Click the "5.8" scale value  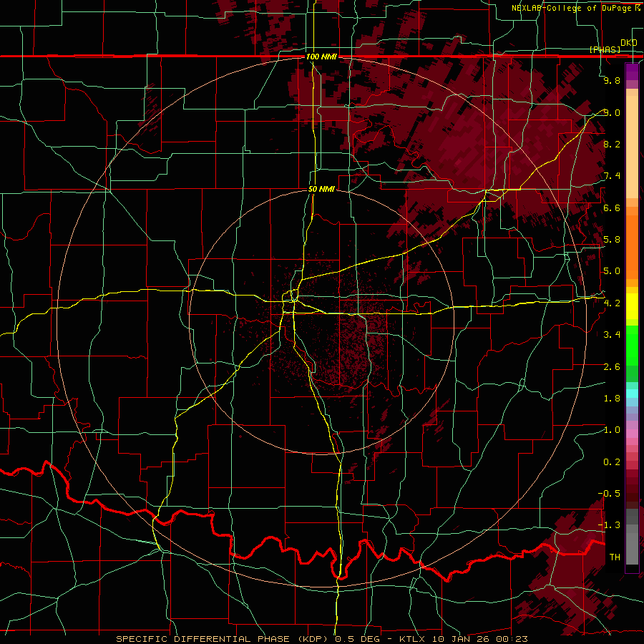(x=612, y=240)
